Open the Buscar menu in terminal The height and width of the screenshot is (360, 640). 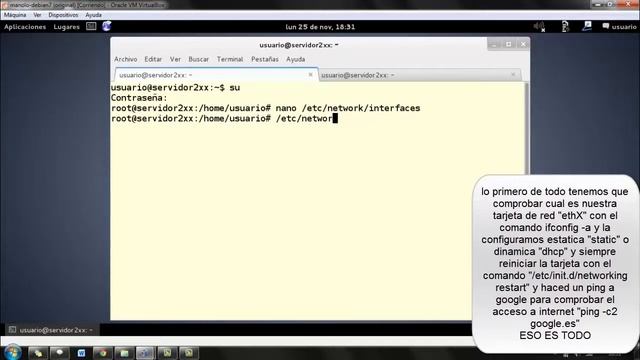coord(199,59)
